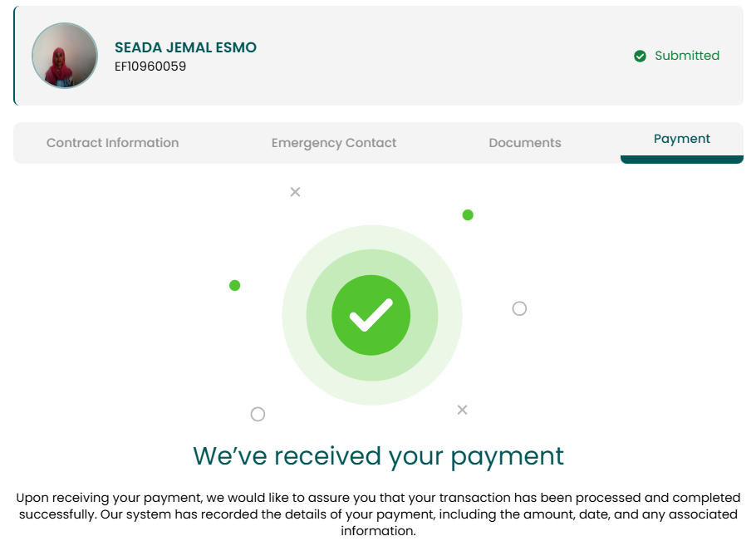
Task: Click the green Submitted checkmark icon
Action: pos(640,56)
